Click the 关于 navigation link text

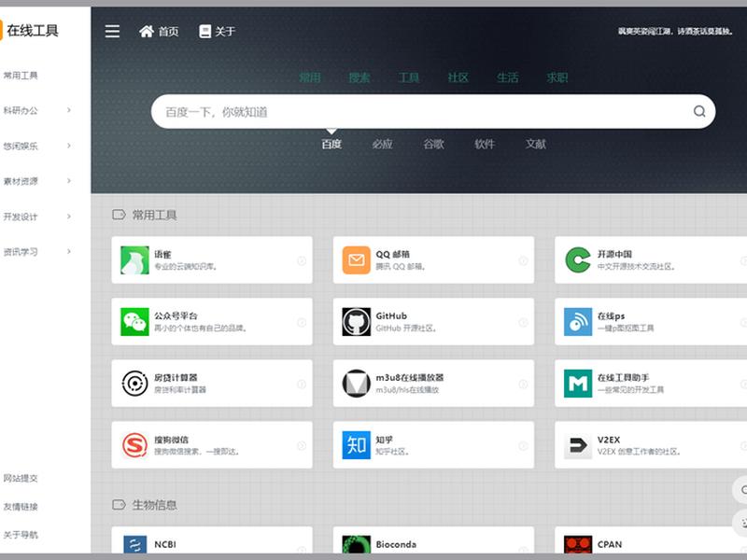(x=225, y=32)
